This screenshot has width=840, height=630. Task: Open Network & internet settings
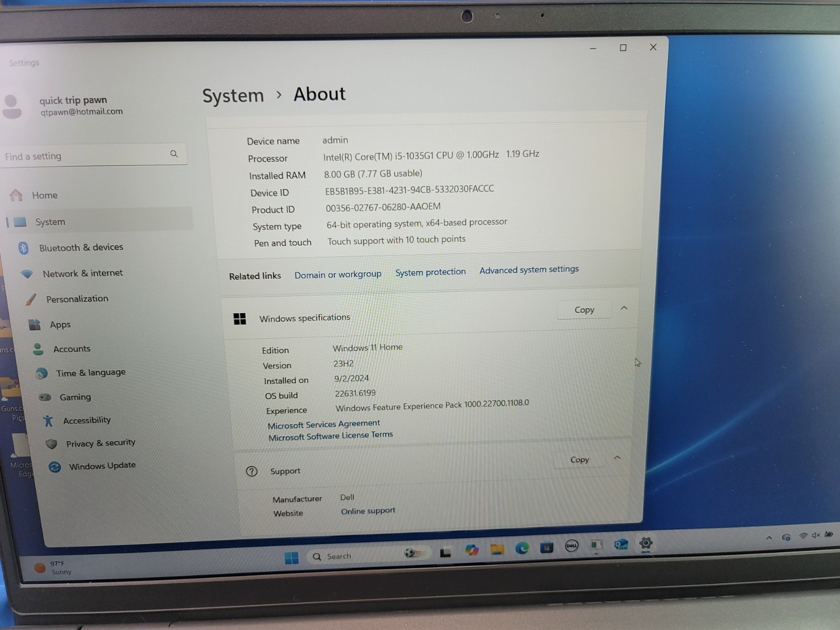click(x=82, y=273)
